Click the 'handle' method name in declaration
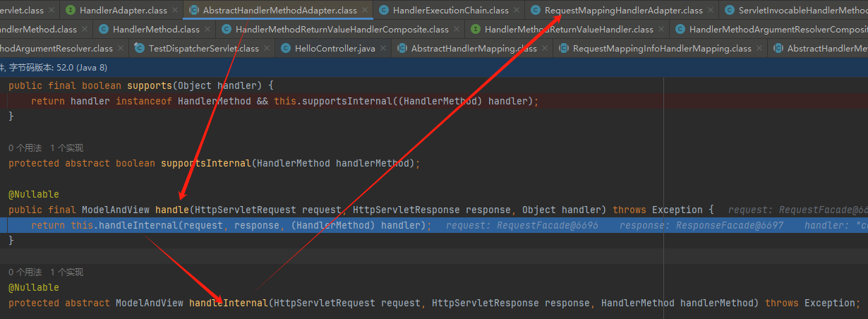The image size is (868, 319). coord(172,210)
